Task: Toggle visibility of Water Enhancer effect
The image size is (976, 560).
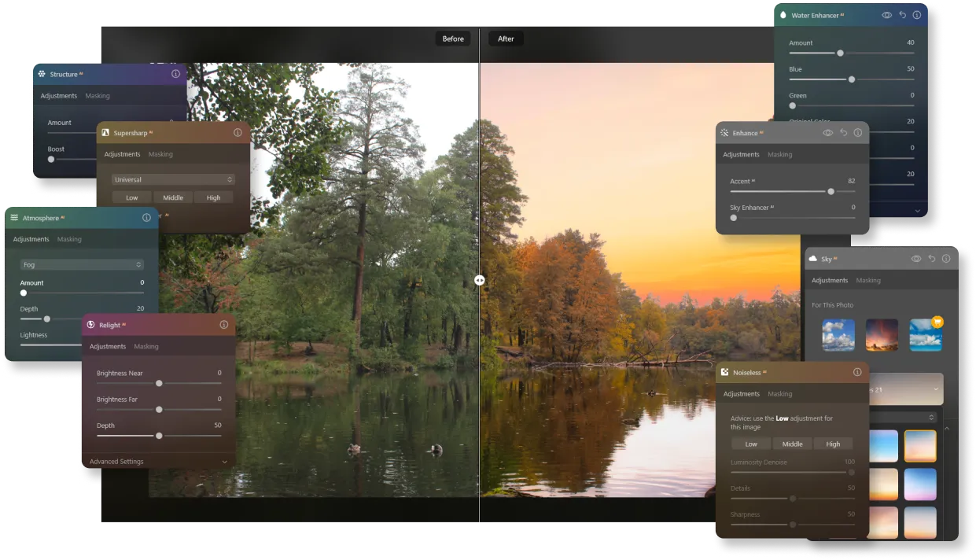Action: (886, 15)
